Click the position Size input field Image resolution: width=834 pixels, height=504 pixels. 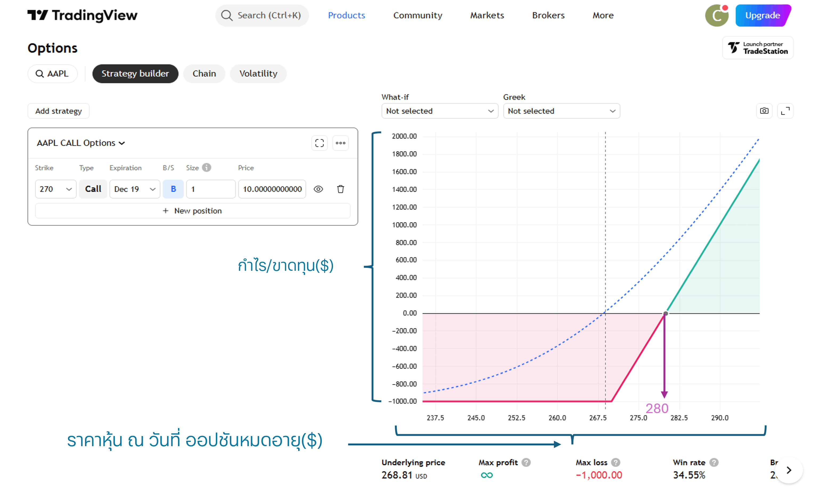coord(210,189)
